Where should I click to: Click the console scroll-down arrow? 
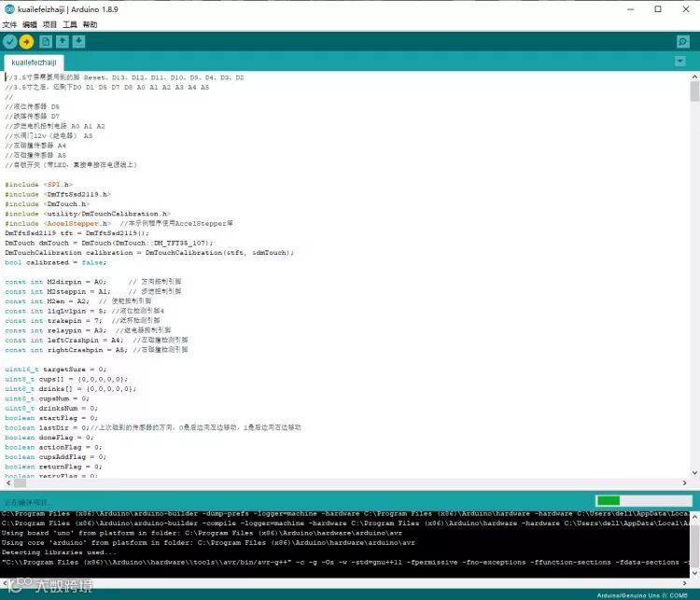pyautogui.click(x=694, y=573)
